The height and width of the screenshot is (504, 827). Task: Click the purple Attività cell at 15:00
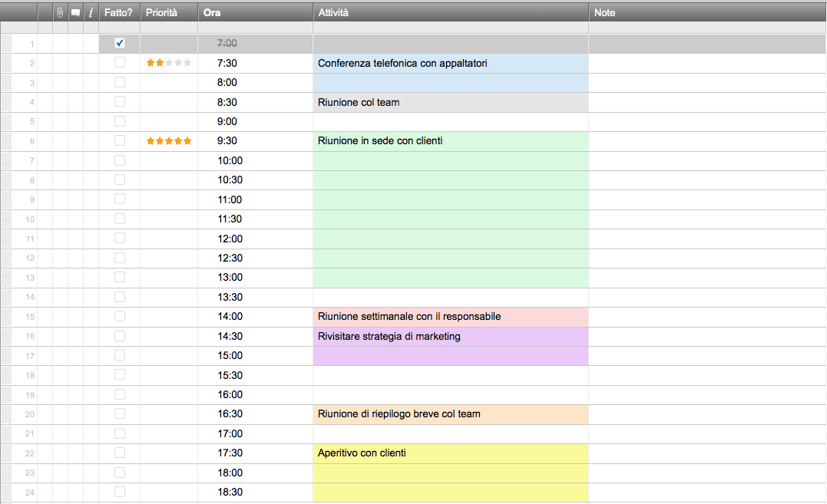point(451,356)
